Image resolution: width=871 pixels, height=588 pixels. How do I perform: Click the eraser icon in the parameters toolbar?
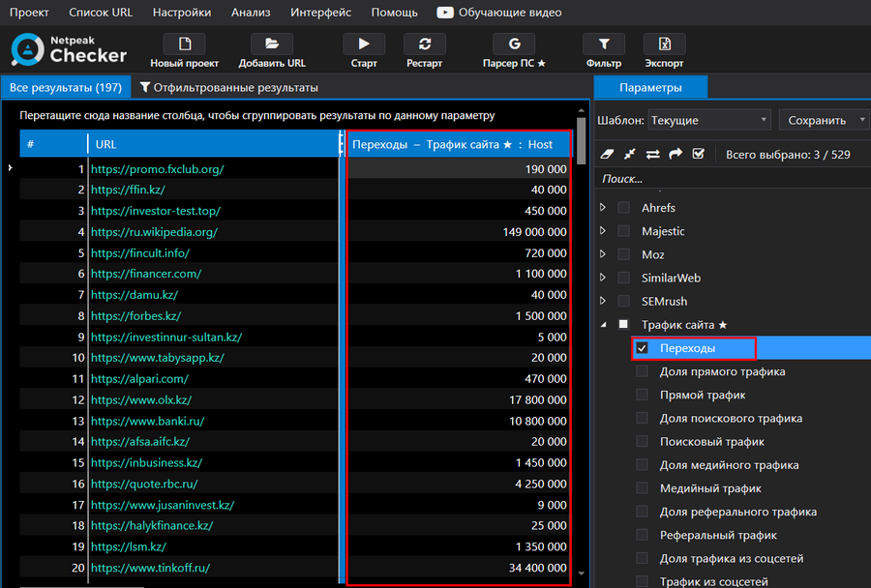[607, 154]
